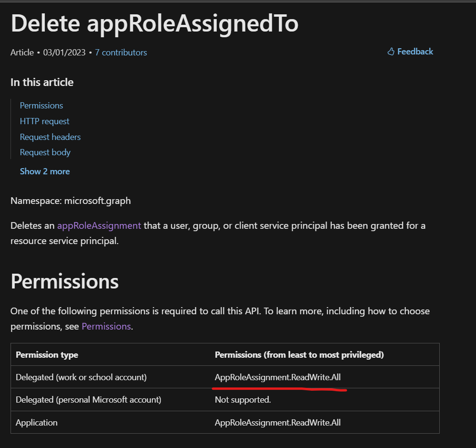476x448 pixels.
Task: Click the Permission type column header
Action: (x=47, y=355)
